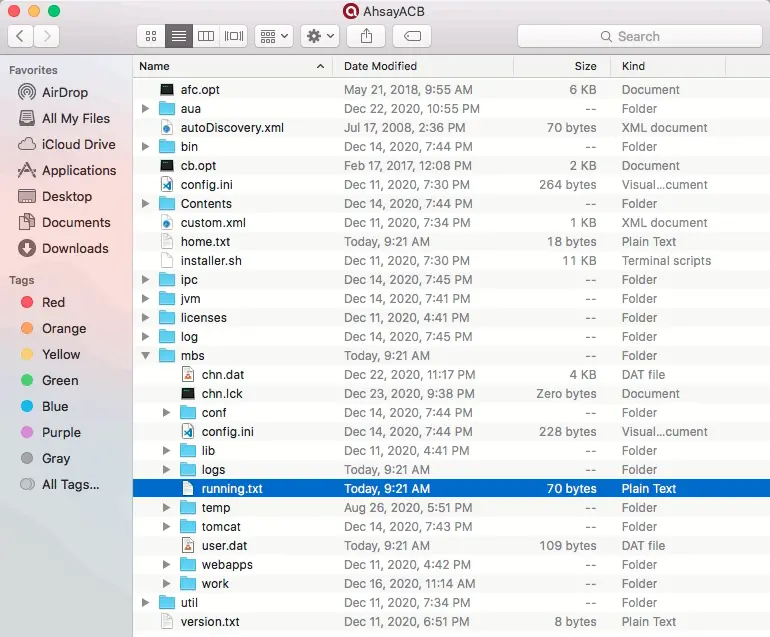Switch to icon view in toolbar
Image resolution: width=770 pixels, height=637 pixels.
(x=151, y=36)
